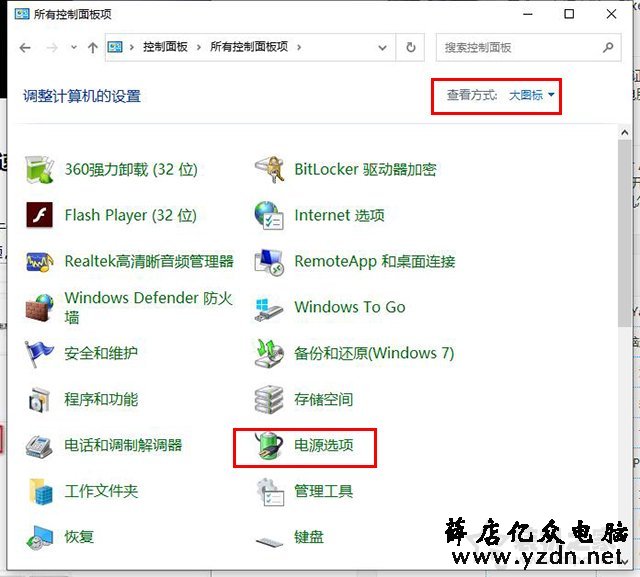Open the 安全和维护 link
Image resolution: width=640 pixels, height=577 pixels.
point(101,353)
